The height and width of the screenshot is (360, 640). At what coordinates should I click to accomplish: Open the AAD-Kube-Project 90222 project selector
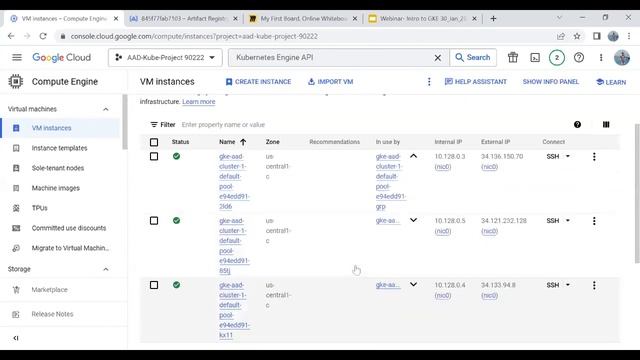click(165, 58)
